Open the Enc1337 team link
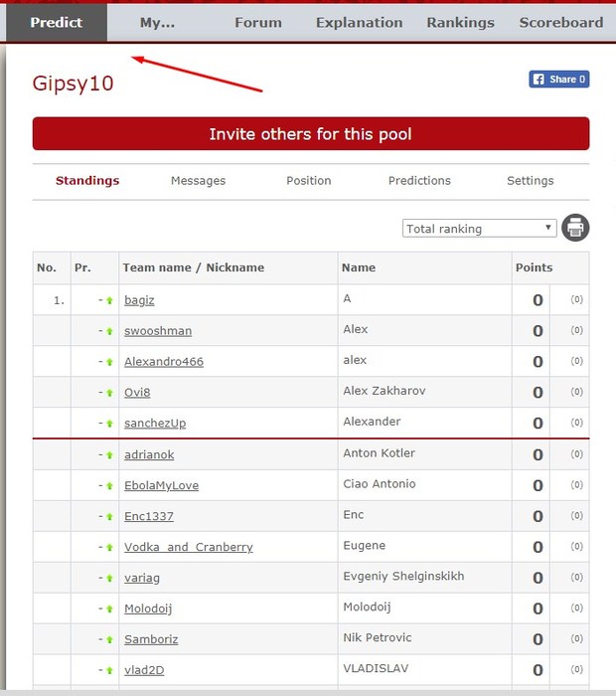 coord(149,516)
